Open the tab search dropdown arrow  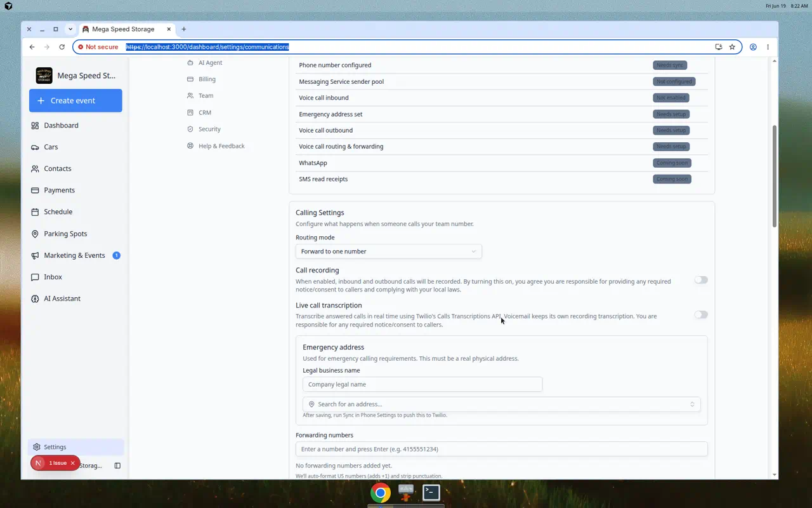(x=70, y=29)
